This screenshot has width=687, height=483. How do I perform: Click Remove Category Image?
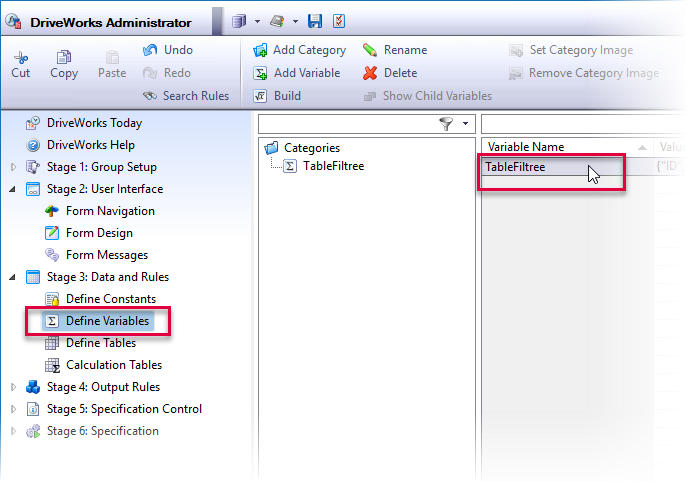click(x=584, y=73)
